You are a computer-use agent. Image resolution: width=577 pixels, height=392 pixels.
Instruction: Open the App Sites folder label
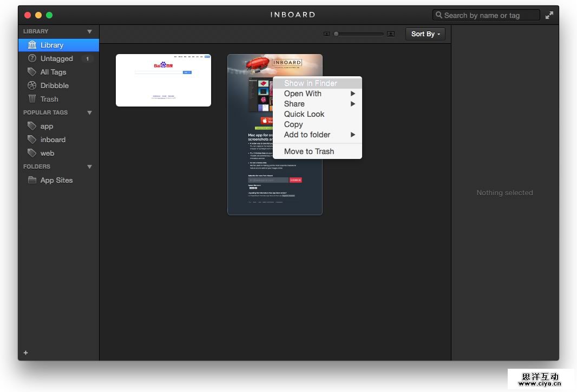[x=56, y=180]
